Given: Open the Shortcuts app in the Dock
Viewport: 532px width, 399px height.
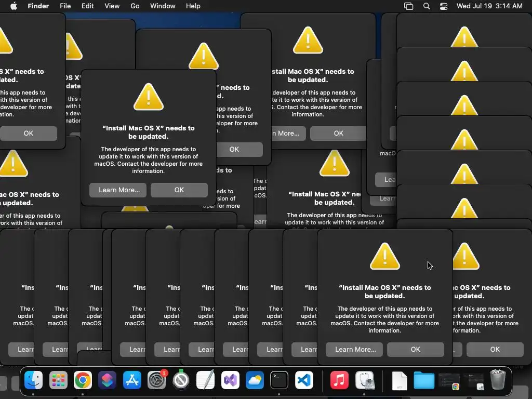Looking at the screenshot, I should click(108, 380).
